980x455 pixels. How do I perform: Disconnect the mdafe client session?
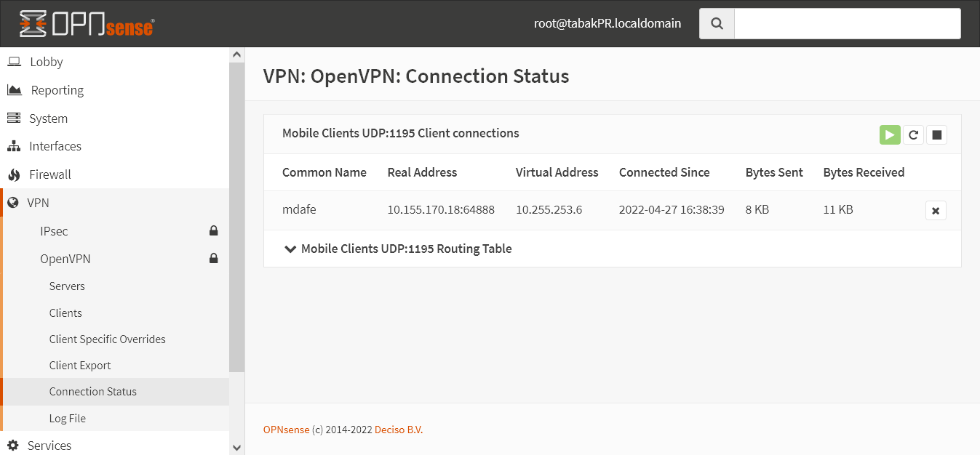tap(936, 209)
